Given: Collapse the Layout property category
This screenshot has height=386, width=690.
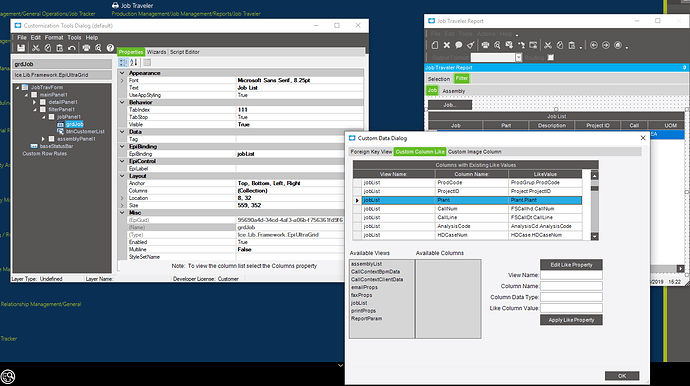Looking at the screenshot, I should 122,176.
